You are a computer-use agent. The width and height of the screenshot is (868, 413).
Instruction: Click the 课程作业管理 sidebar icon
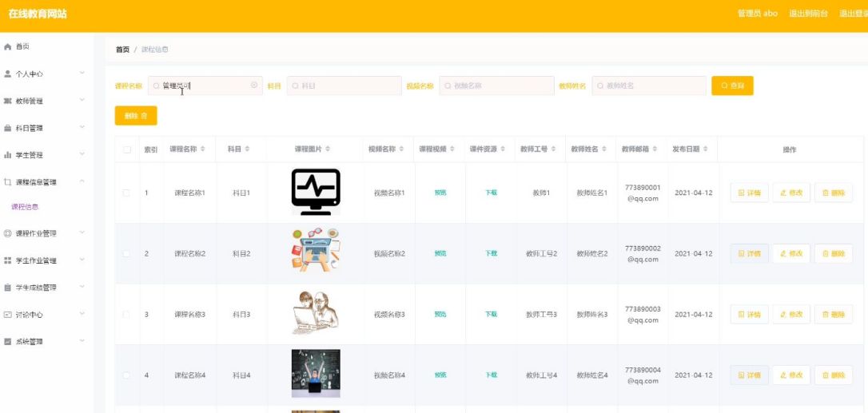8,233
